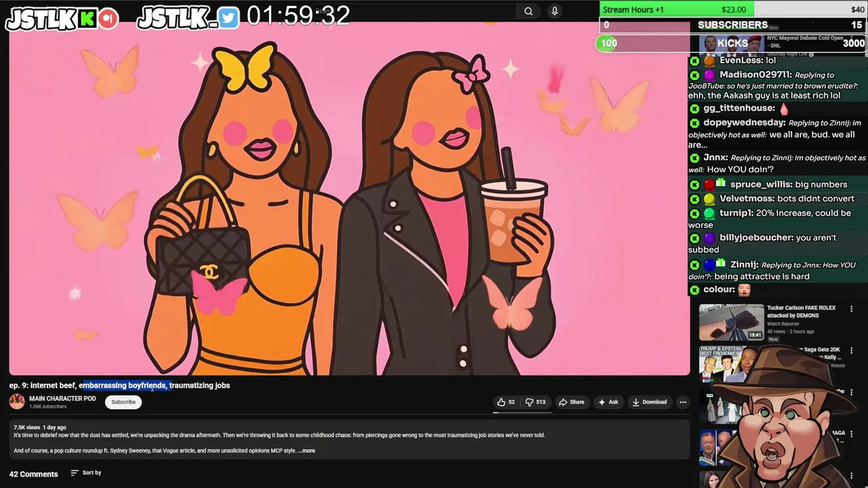This screenshot has height=488, width=868.
Task: Click the Download button
Action: tap(650, 402)
